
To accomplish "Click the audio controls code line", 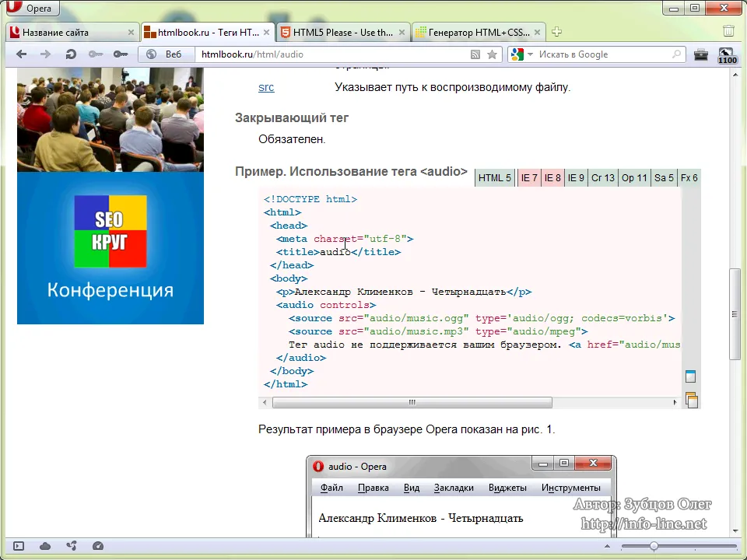I will 326,305.
